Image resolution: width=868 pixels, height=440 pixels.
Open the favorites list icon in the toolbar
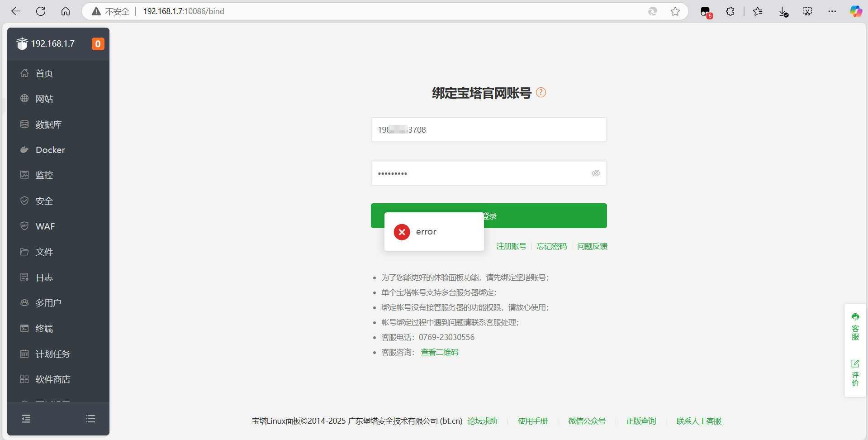(x=758, y=11)
